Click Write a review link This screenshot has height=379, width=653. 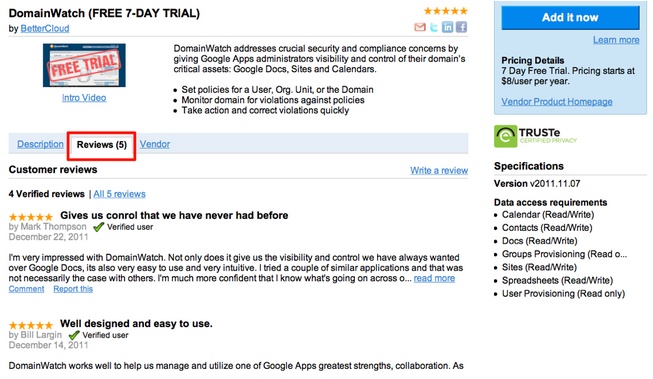(x=439, y=170)
